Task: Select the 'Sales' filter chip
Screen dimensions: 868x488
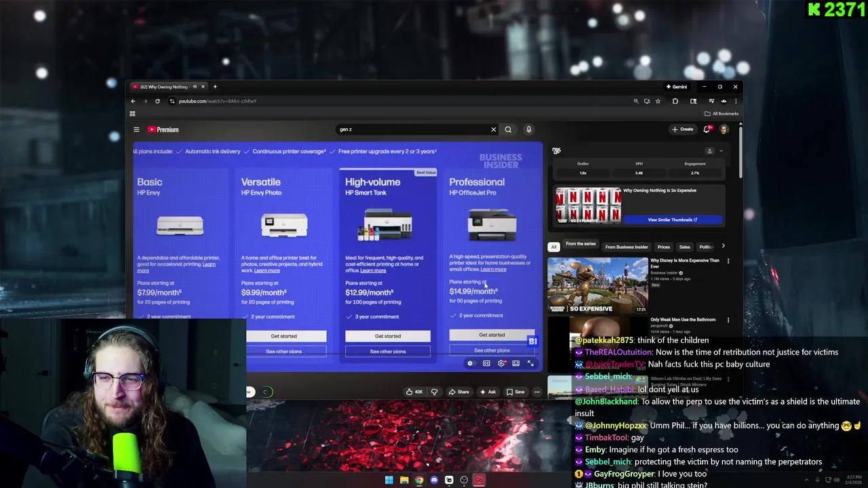Action: coord(685,247)
